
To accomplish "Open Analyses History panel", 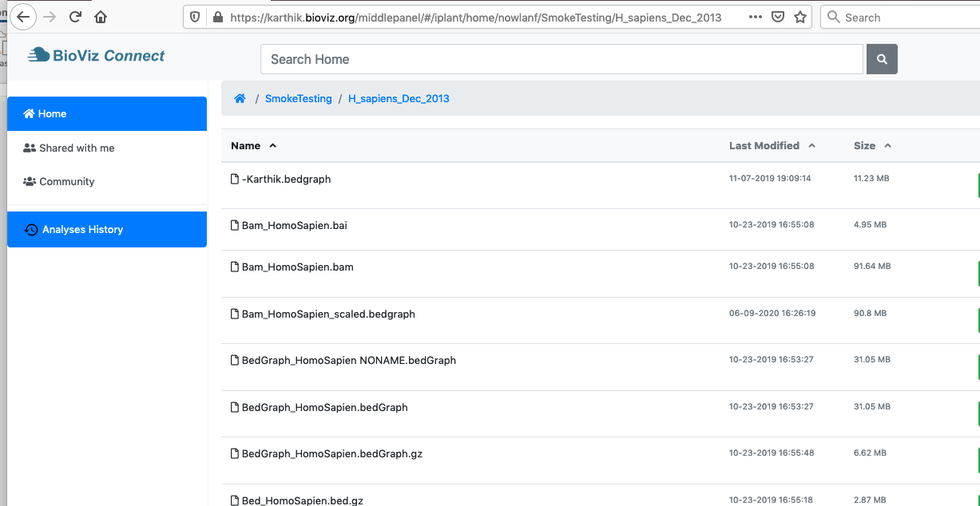I will pyautogui.click(x=107, y=230).
